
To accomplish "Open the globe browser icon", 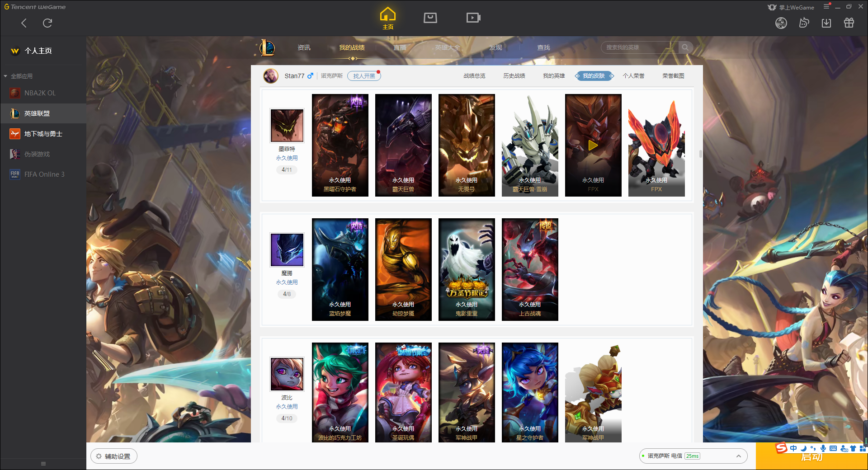I will [781, 23].
